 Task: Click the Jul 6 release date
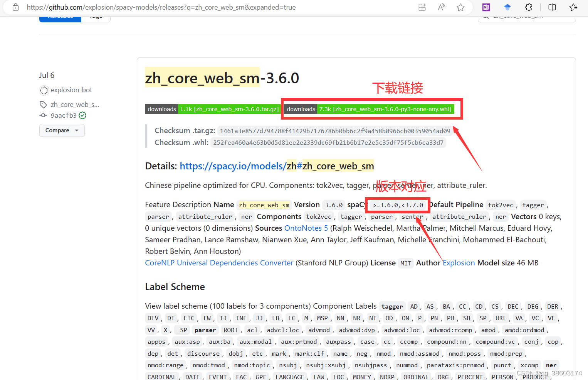pos(47,75)
